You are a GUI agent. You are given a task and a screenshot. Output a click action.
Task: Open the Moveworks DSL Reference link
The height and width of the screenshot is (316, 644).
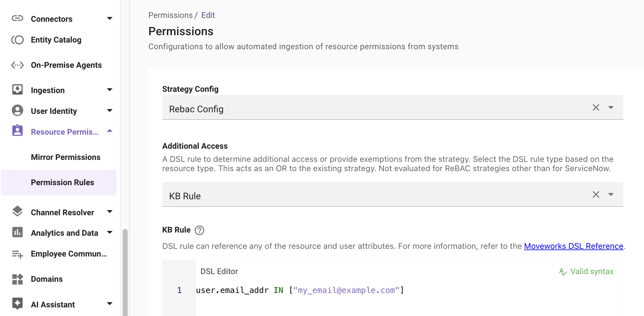573,246
